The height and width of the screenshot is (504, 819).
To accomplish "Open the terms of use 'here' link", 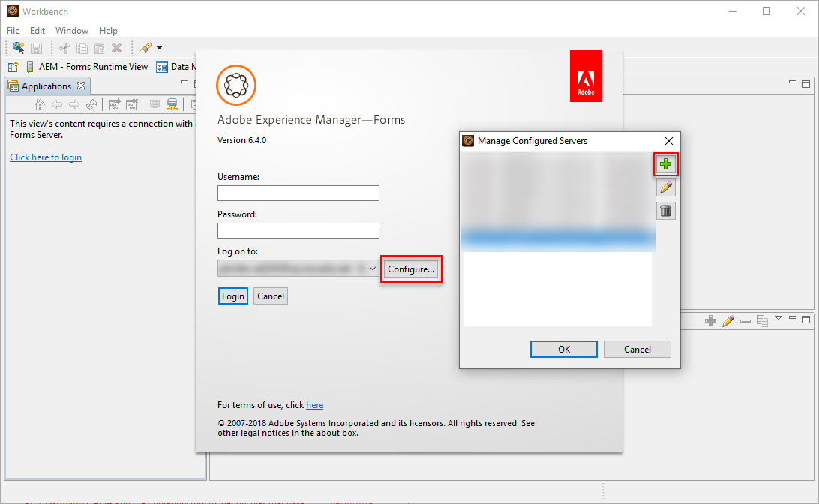I will [x=315, y=405].
